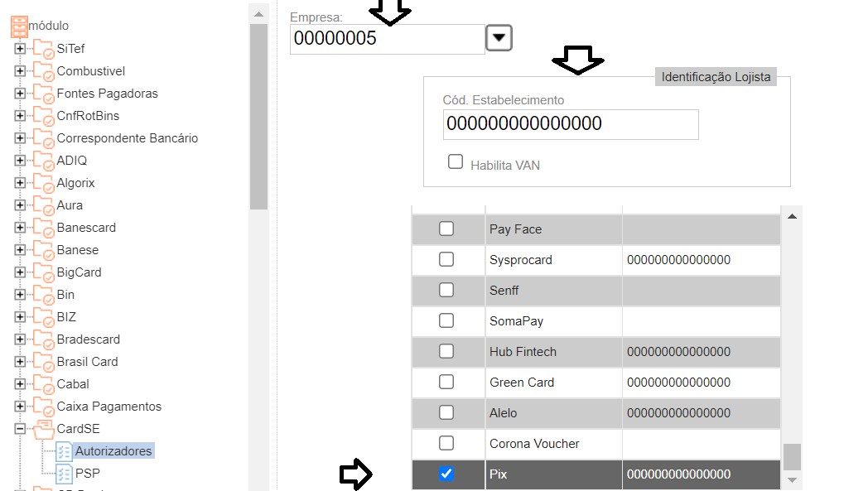Screen dimensions: 868x491
Task: Click the Cabal folder icon
Action: coord(44,384)
